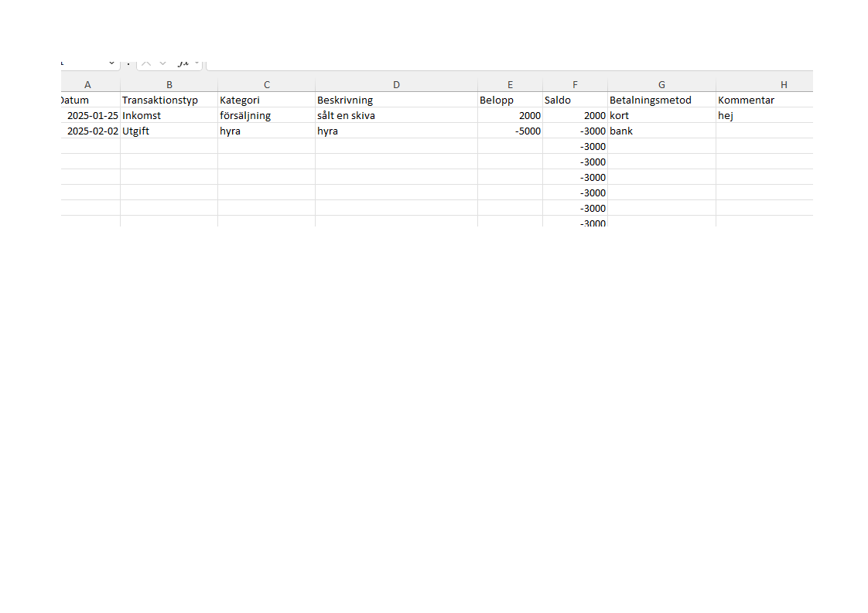Click the Insert Function fx icon
Image resolution: width=868 pixels, height=613 pixels.
[x=183, y=63]
